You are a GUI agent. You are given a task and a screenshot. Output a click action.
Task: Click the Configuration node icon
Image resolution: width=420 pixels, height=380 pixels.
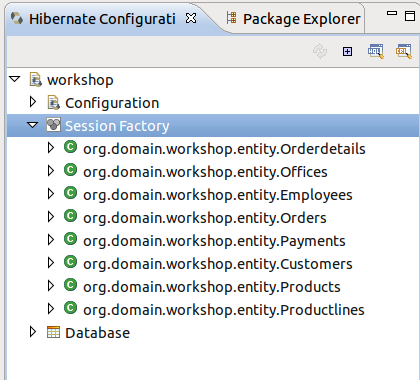click(53, 103)
